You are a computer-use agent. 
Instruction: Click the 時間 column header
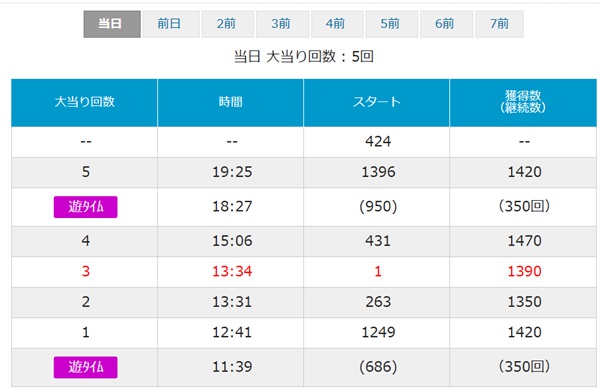coord(230,103)
